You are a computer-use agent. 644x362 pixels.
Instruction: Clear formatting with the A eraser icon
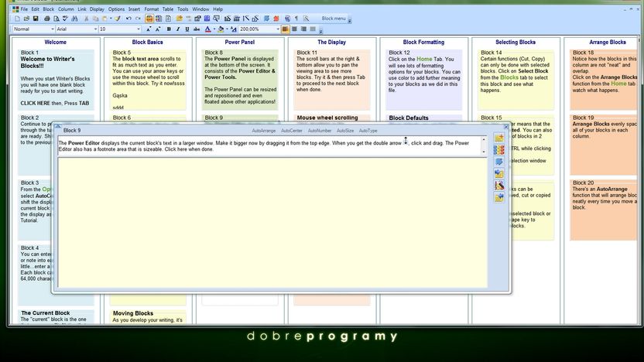(x=233, y=29)
